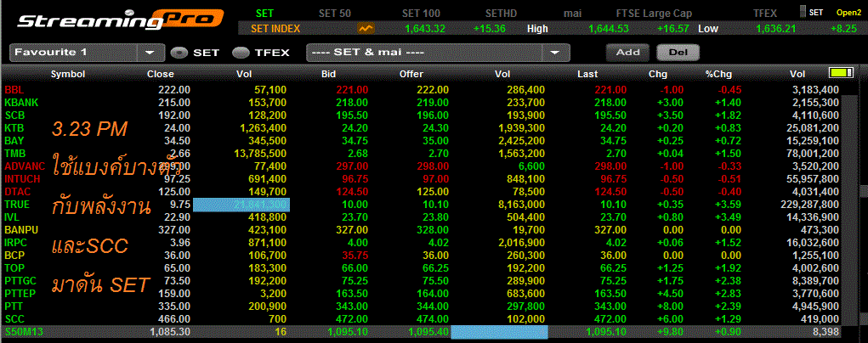Select the TFEX radio button
Image resolution: width=868 pixels, height=343 pixels.
(241, 53)
